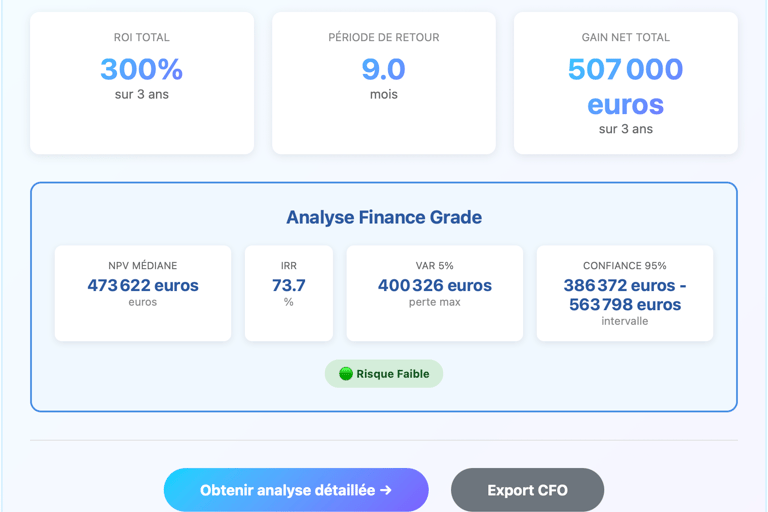The width and height of the screenshot is (768, 512).
Task: Click the 400 326 euros VAR value
Action: [x=434, y=285]
